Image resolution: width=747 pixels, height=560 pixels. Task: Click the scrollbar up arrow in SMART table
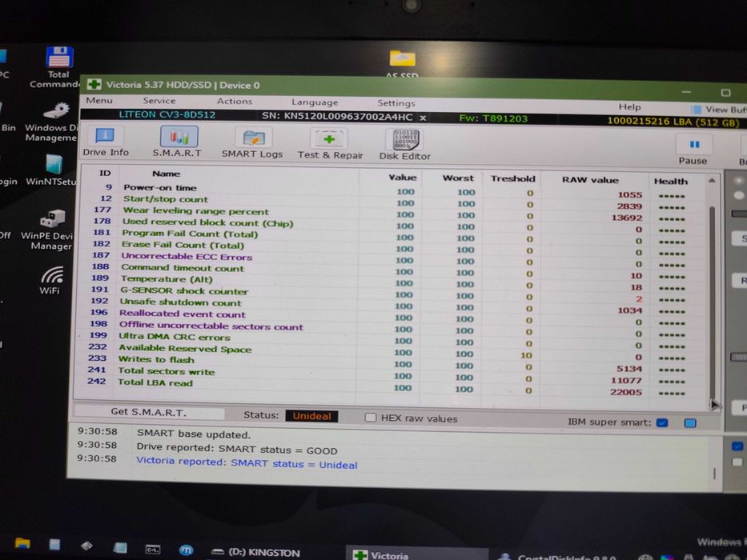(x=712, y=181)
